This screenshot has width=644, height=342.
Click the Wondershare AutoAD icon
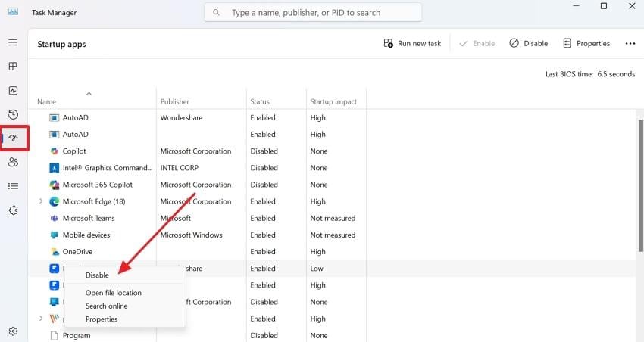click(54, 118)
